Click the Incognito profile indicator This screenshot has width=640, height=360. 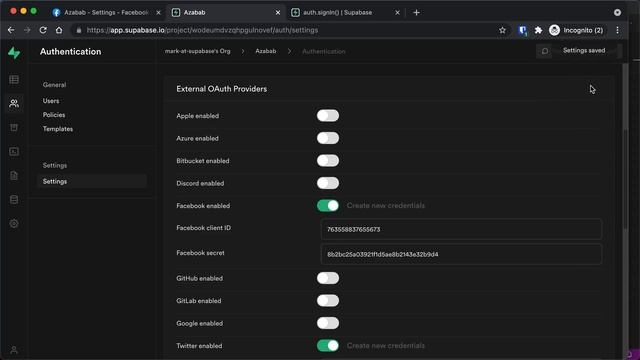[576, 30]
